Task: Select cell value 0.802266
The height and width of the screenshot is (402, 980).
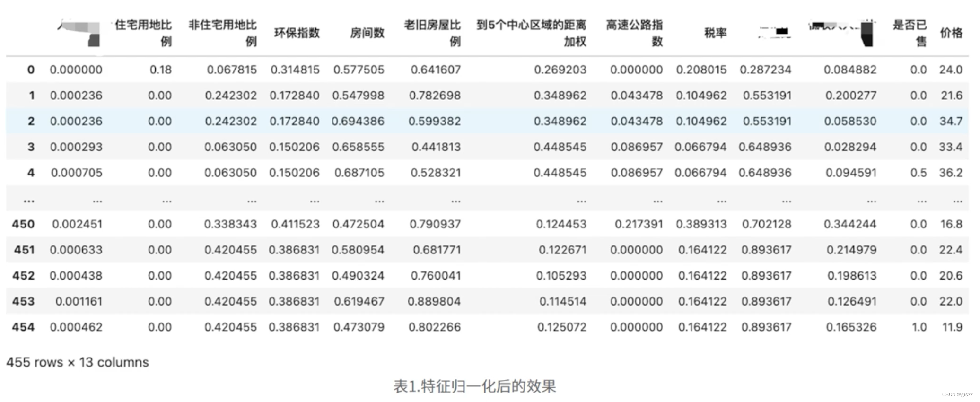Action: (435, 327)
